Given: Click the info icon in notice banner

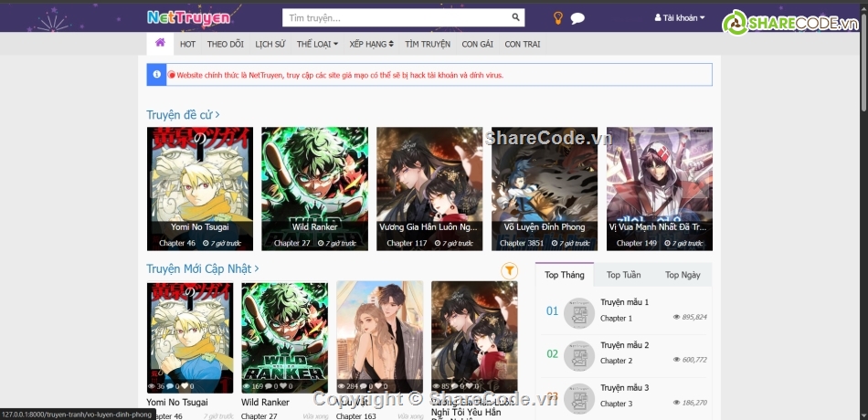Looking at the screenshot, I should (x=157, y=75).
